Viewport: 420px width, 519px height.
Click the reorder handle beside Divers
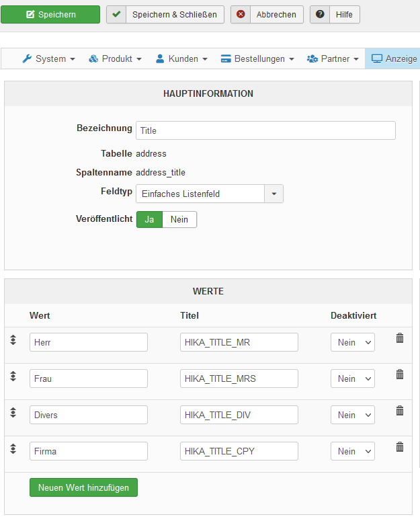click(13, 413)
